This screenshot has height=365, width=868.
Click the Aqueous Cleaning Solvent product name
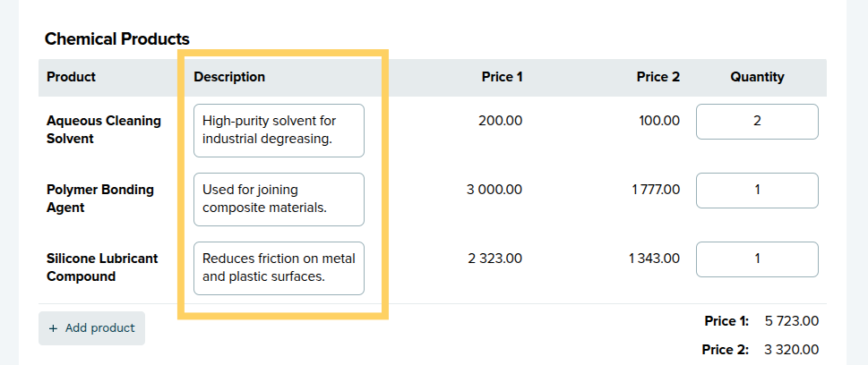click(104, 130)
